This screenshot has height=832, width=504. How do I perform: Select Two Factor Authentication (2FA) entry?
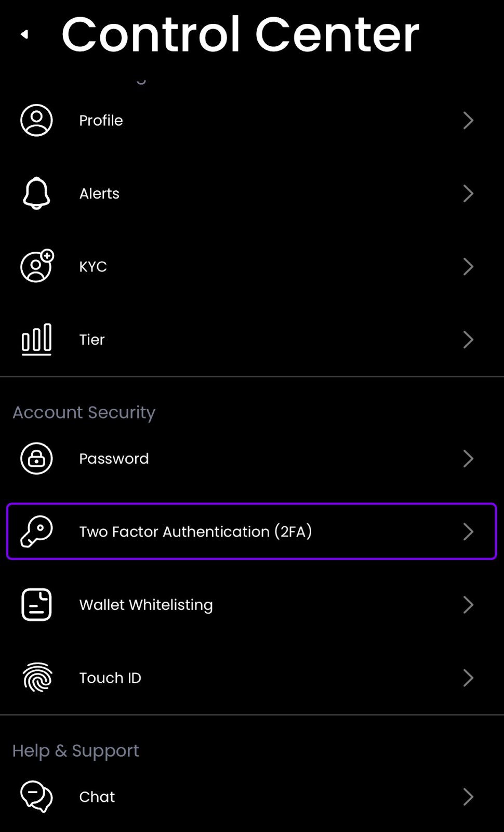click(x=195, y=531)
